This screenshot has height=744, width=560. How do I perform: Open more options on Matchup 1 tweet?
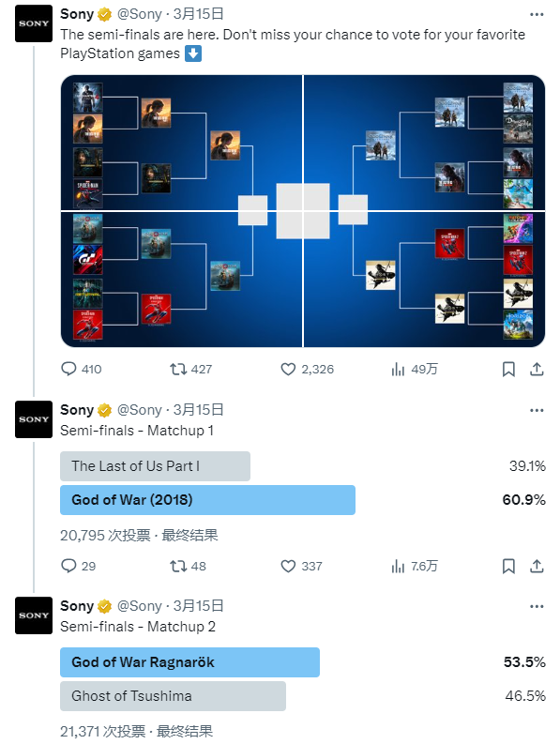(537, 410)
